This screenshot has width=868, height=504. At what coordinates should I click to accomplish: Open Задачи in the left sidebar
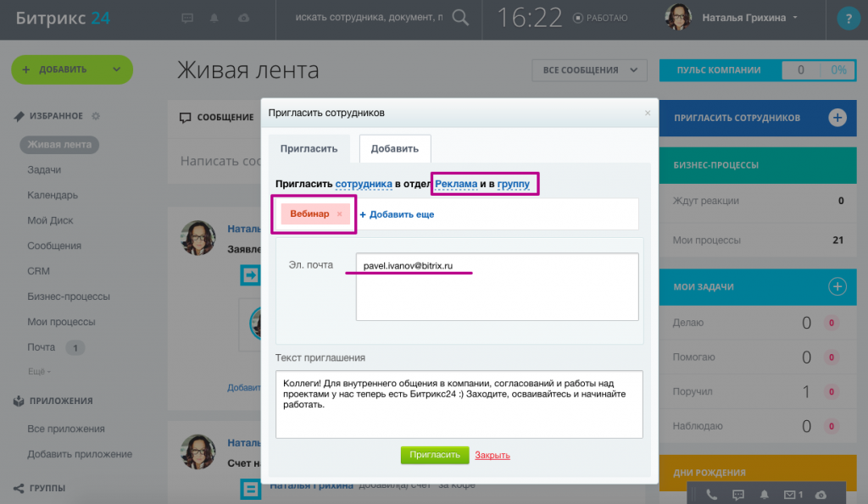pyautogui.click(x=44, y=169)
